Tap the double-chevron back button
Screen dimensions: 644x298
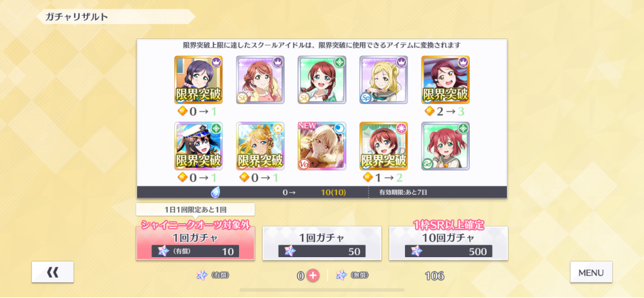point(53,272)
